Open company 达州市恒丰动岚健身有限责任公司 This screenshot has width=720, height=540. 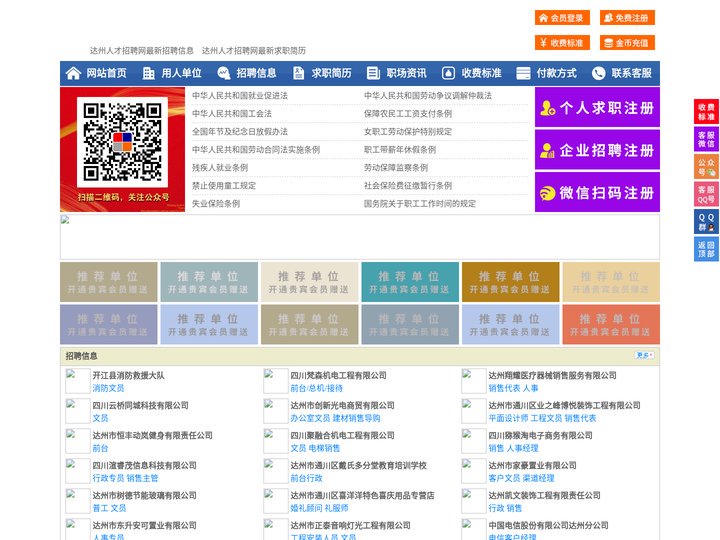point(152,435)
